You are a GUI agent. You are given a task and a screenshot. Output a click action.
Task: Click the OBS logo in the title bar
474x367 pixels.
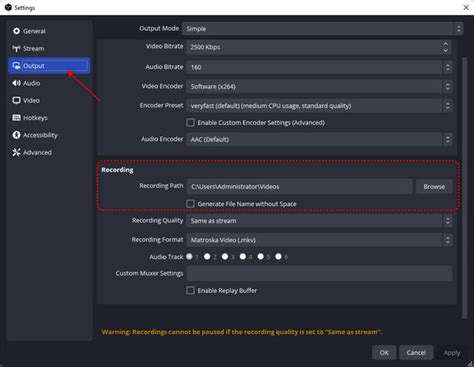coord(8,7)
